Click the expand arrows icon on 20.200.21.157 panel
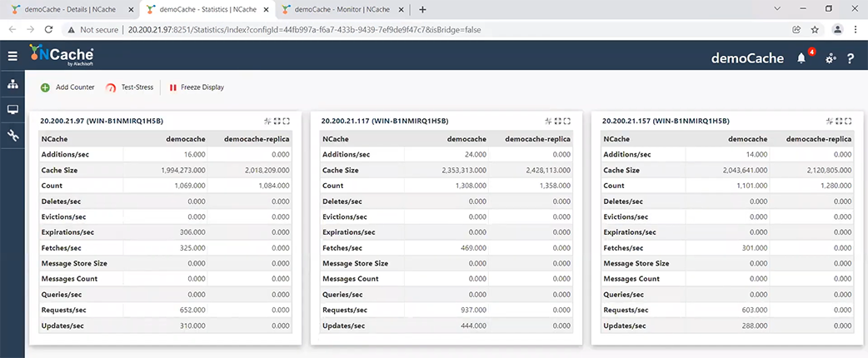868x358 pixels. (839, 121)
